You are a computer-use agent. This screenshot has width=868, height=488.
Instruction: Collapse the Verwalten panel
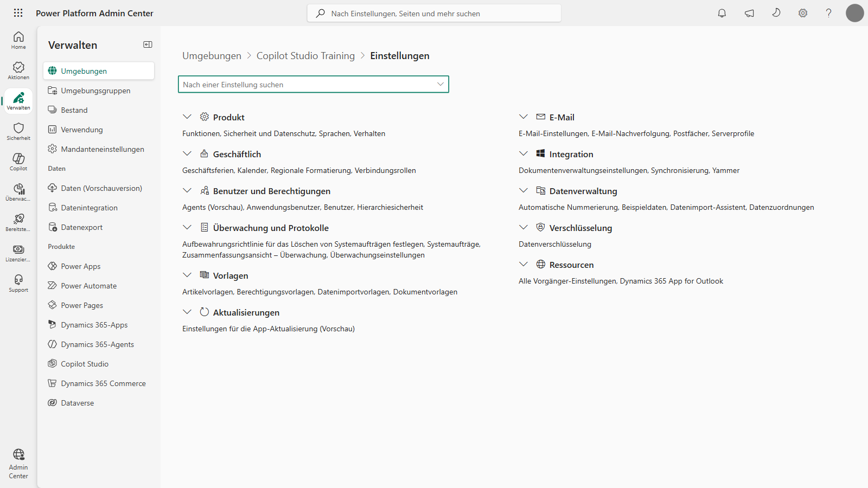pos(148,44)
